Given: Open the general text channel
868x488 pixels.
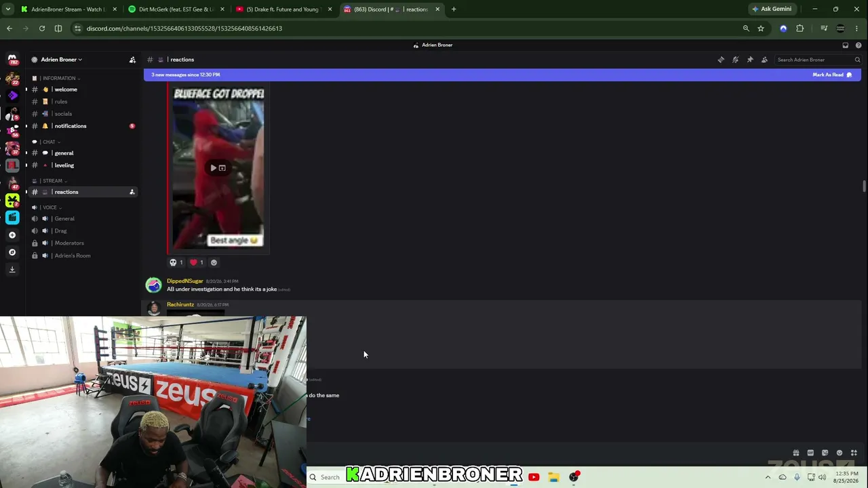Looking at the screenshot, I should (x=83, y=153).
